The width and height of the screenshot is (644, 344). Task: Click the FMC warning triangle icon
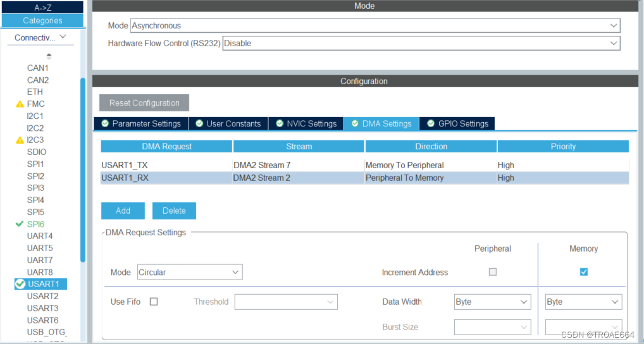[20, 104]
